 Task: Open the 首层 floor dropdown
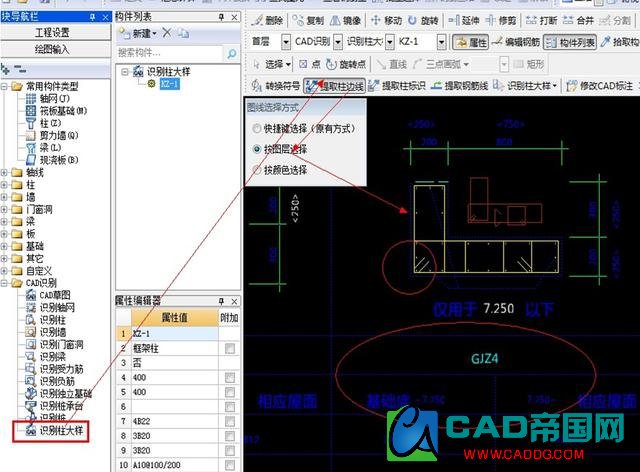point(286,42)
